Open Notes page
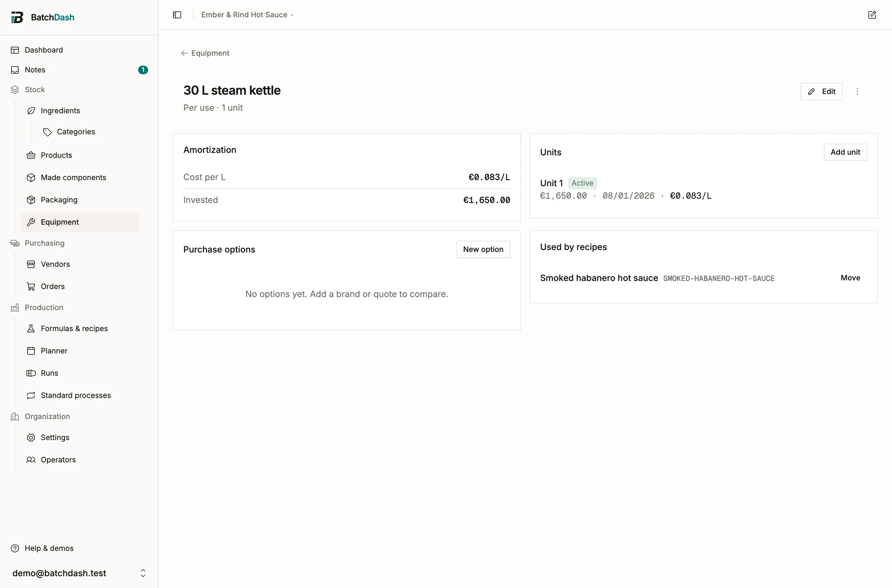Image resolution: width=892 pixels, height=588 pixels. [79, 70]
